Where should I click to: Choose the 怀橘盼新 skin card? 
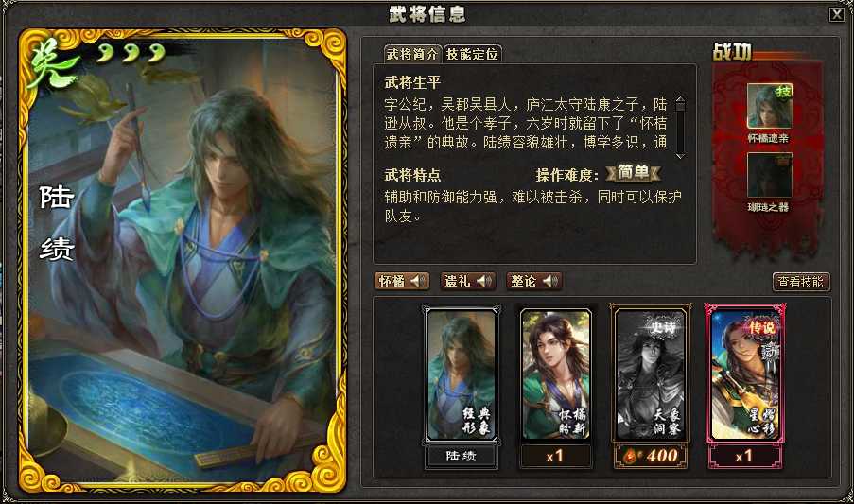tap(555, 374)
